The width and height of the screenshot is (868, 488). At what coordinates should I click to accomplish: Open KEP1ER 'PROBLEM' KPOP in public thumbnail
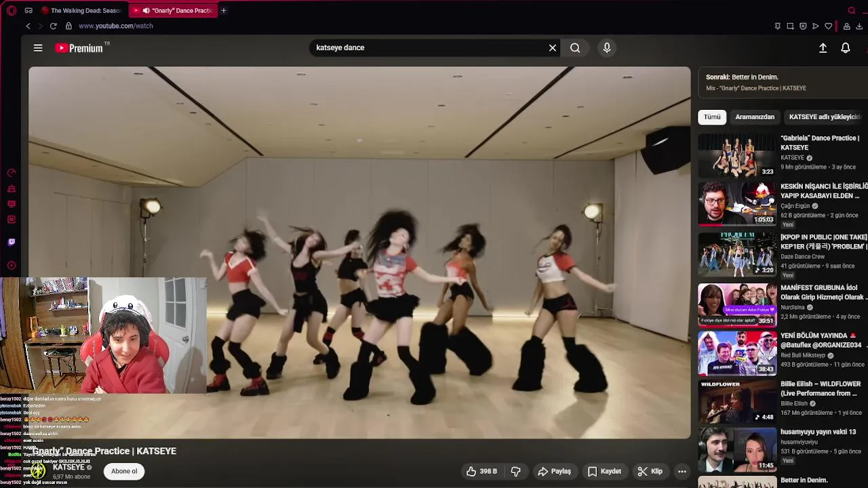pyautogui.click(x=737, y=254)
